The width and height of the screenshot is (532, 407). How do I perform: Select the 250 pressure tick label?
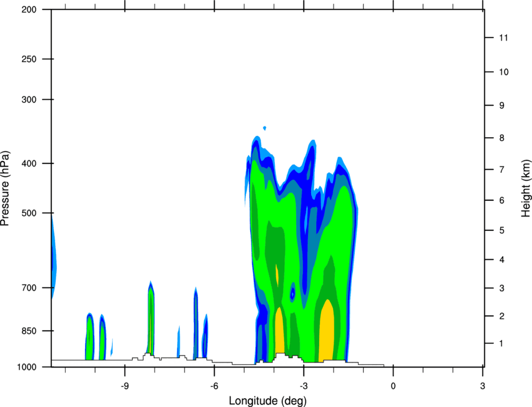pos(29,59)
